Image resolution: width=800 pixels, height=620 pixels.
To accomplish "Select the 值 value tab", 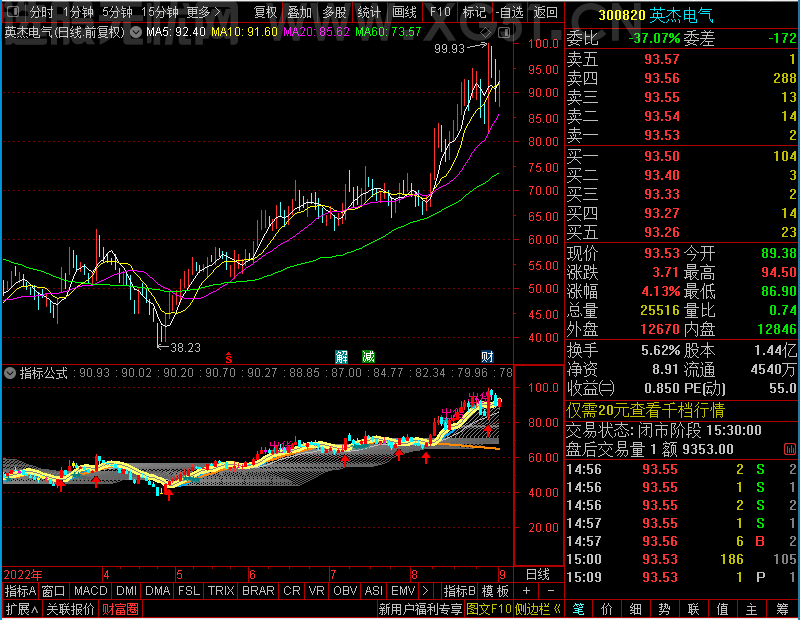I will coord(722,609).
